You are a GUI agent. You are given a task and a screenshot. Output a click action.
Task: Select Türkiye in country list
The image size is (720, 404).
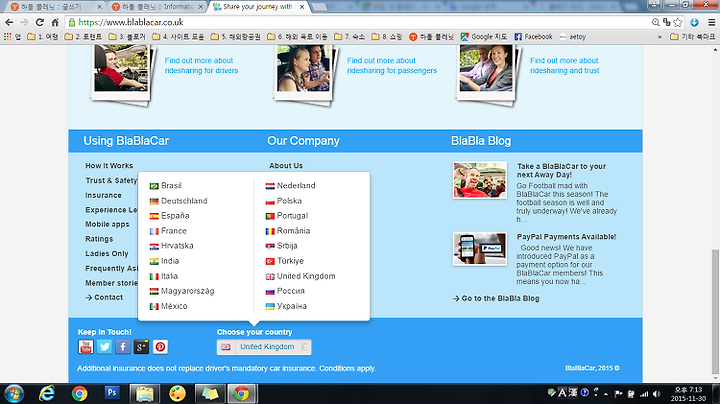285,261
